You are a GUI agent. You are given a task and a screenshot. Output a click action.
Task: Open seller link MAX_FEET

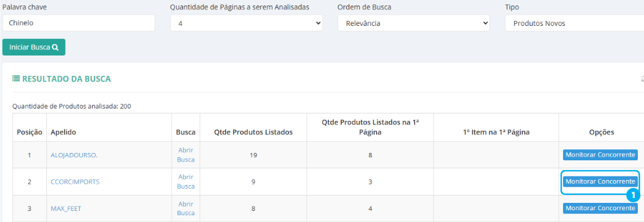coord(66,208)
